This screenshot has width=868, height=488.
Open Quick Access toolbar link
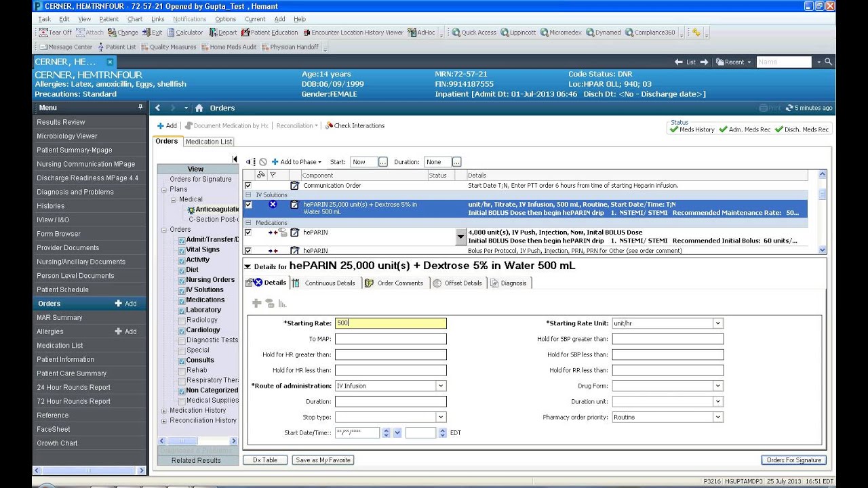474,33
